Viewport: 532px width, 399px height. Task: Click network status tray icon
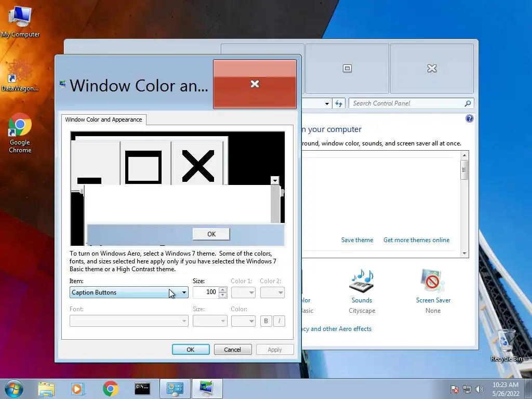coord(467,389)
